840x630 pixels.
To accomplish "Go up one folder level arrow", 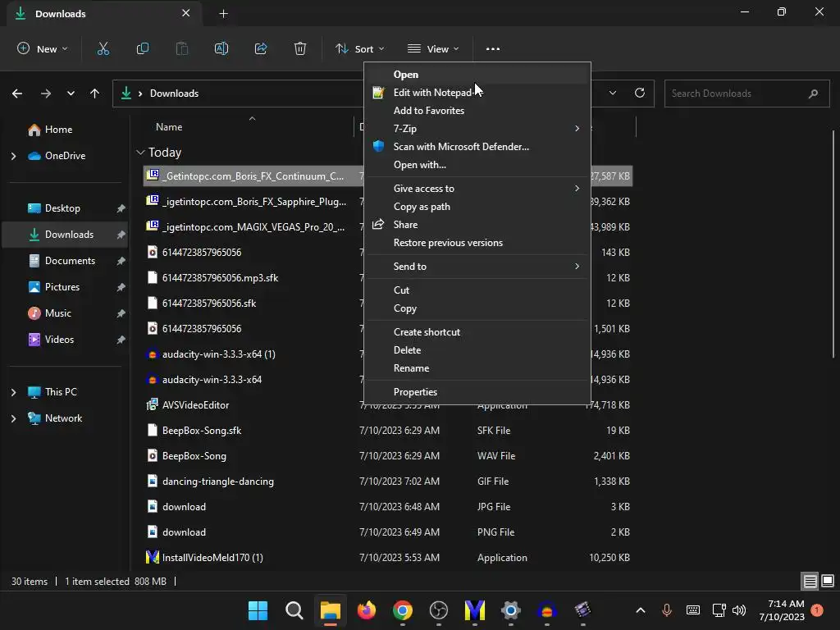I will [95, 94].
